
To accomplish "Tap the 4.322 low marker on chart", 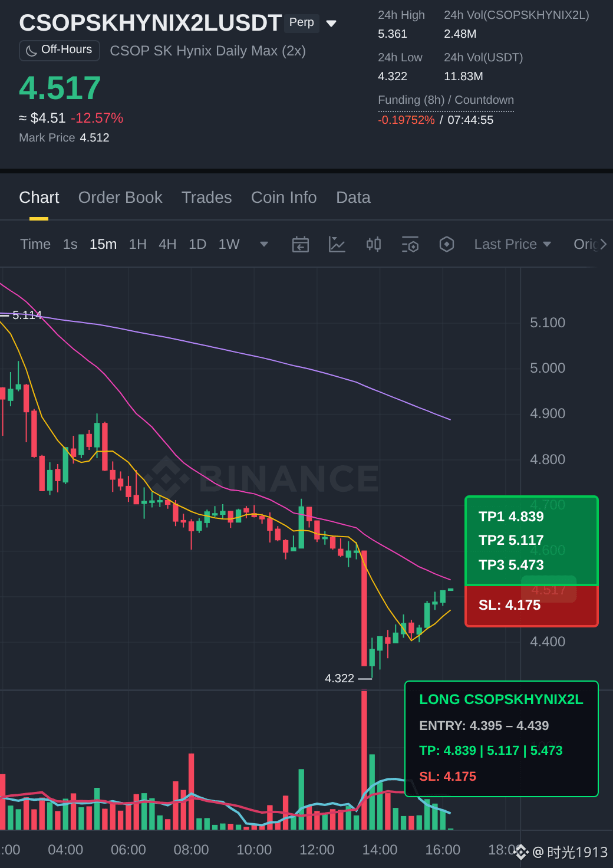I will pos(340,678).
